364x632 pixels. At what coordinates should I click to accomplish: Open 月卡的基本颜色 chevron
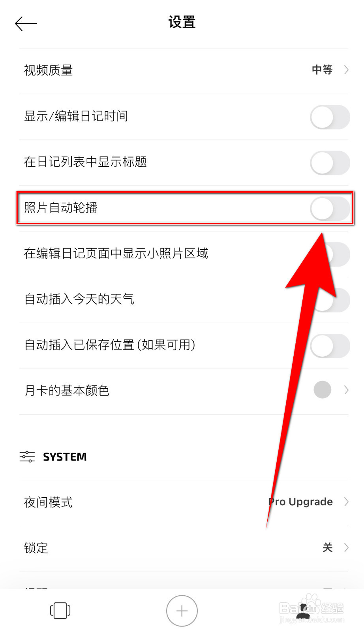(346, 390)
